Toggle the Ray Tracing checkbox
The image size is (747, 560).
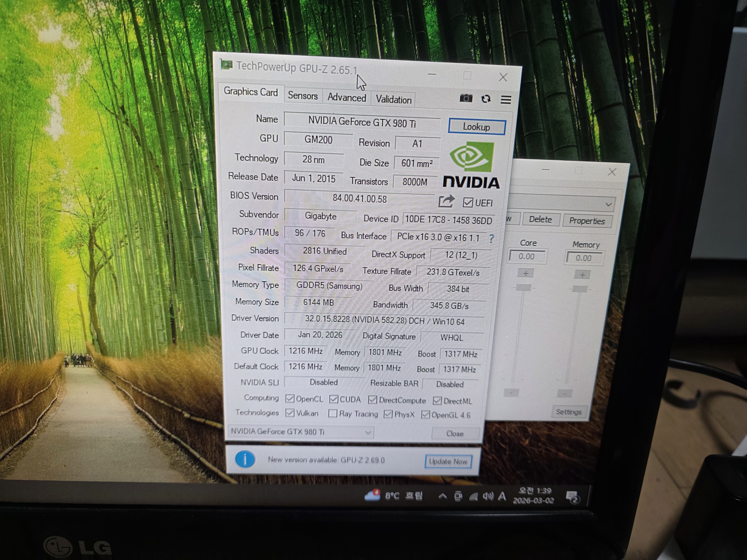coord(333,413)
